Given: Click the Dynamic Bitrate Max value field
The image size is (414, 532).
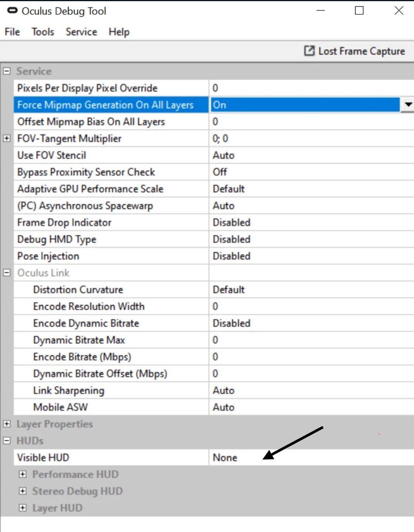Looking at the screenshot, I should (x=311, y=340).
